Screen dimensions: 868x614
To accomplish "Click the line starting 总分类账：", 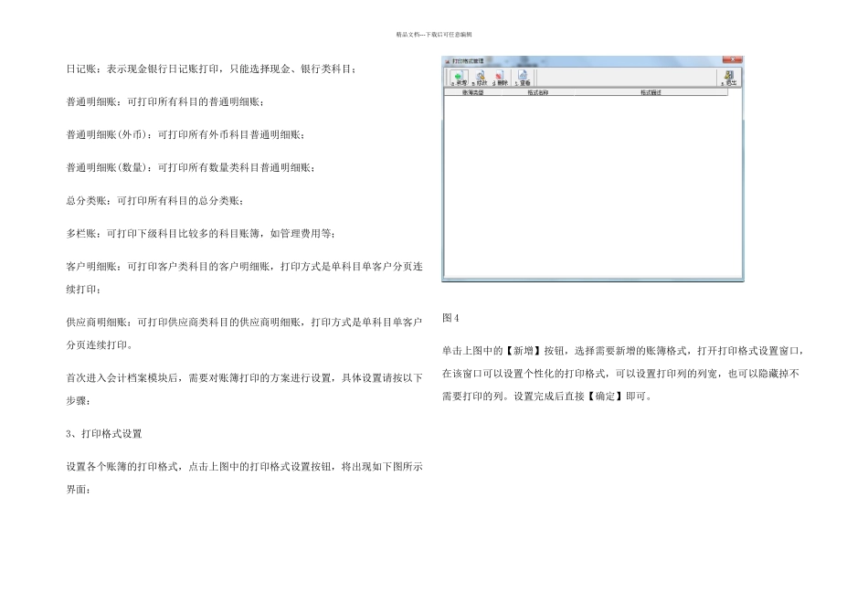I will (154, 200).
